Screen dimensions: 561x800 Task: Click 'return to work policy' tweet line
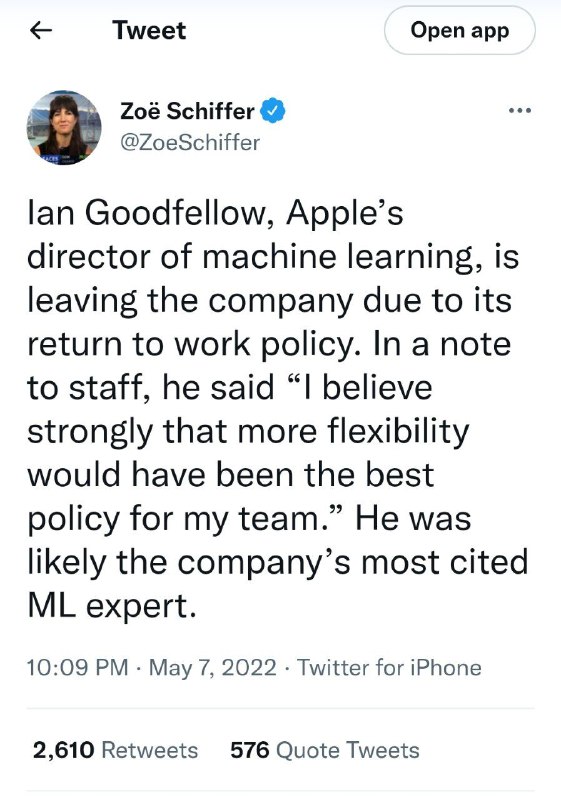pos(190,344)
